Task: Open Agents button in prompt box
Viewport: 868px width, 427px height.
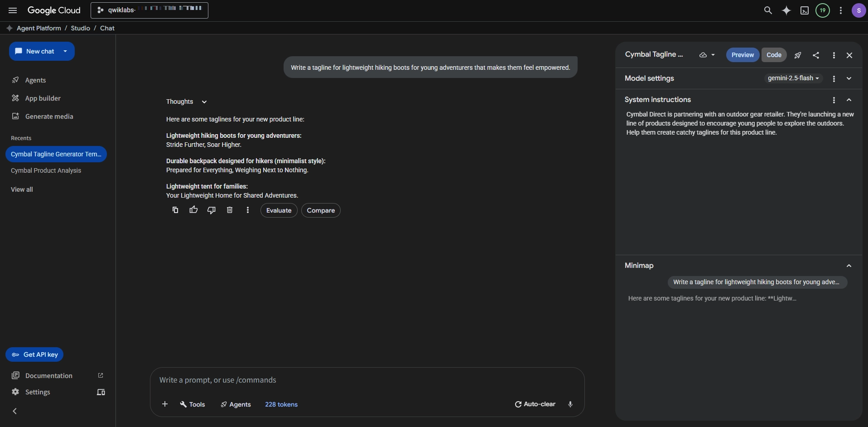Action: [x=236, y=404]
